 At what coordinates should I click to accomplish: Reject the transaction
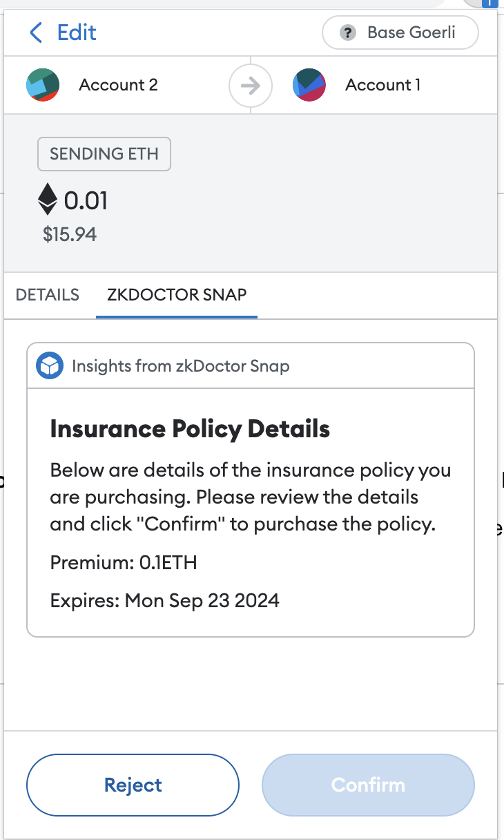click(x=133, y=785)
